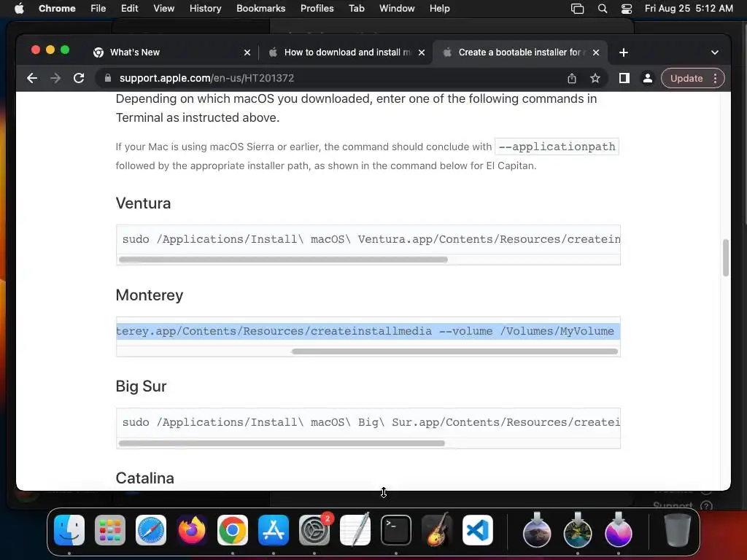Click the Ventura heading
Viewport: 747px width, 560px height.
143,203
